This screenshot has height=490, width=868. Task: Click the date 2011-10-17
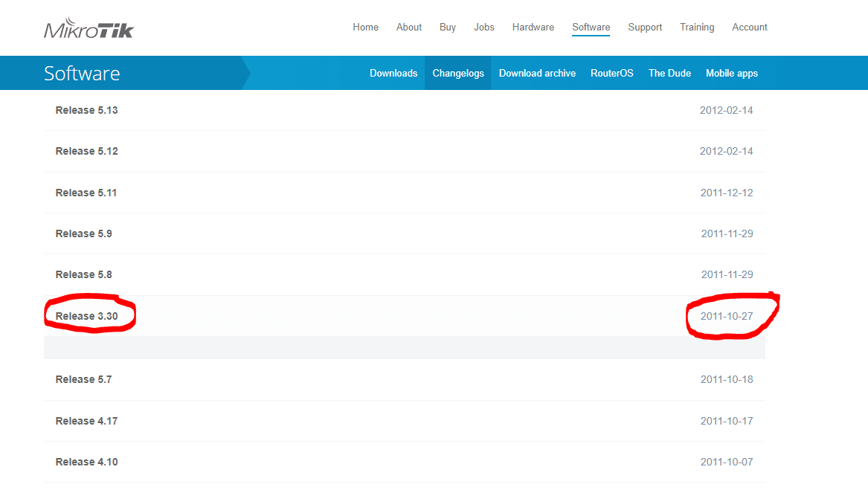pos(726,421)
